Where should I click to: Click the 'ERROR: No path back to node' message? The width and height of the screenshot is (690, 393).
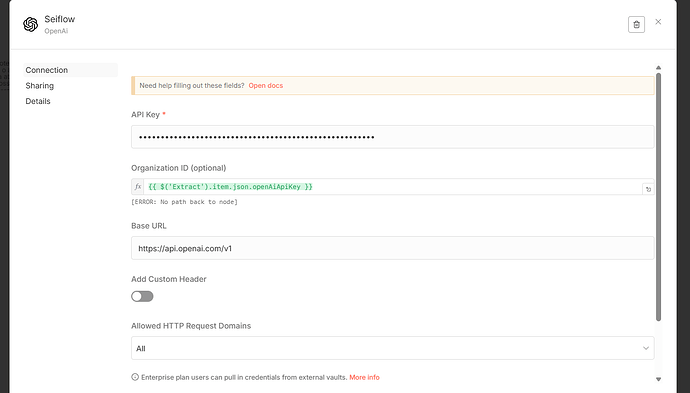pyautogui.click(x=184, y=202)
